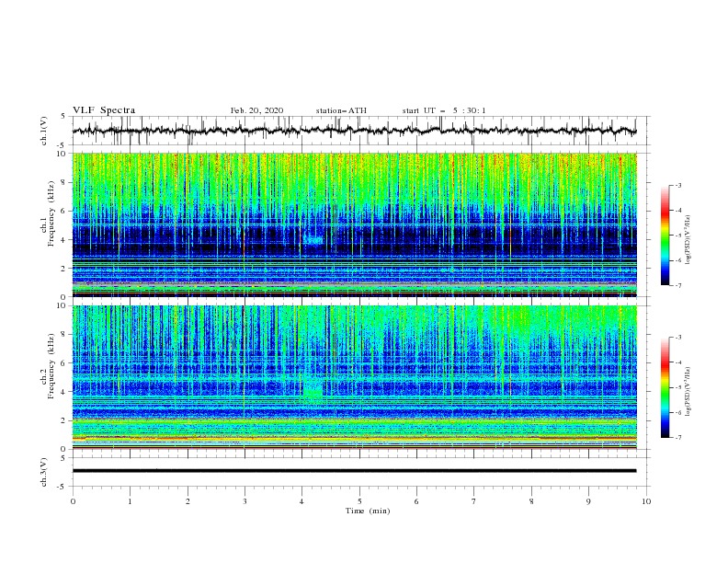Click the "-7" label on the ch.2 colorbar

[678, 438]
